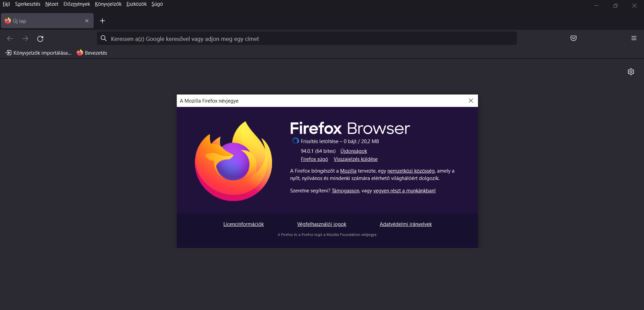
Task: Open the Firefox súgó link
Action: [x=314, y=159]
